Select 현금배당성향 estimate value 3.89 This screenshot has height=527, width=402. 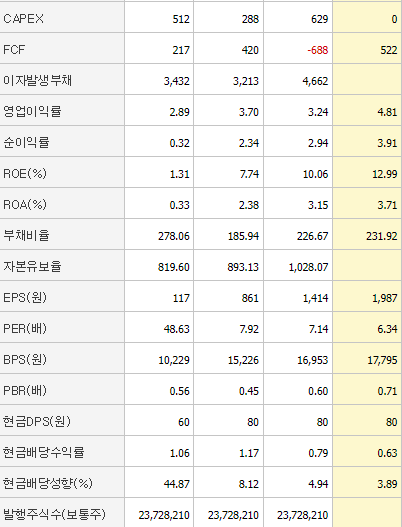pyautogui.click(x=387, y=484)
